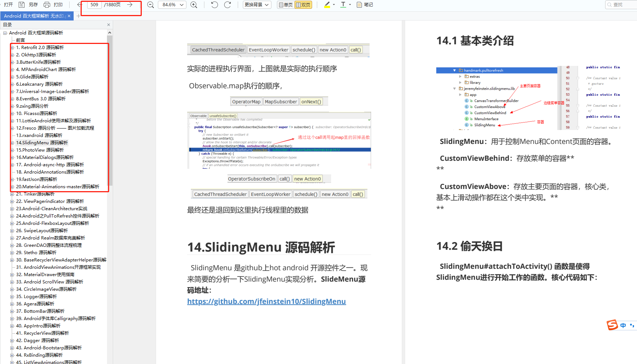
Task: Open the 前言 outline entry
Action: pyautogui.click(x=21, y=40)
